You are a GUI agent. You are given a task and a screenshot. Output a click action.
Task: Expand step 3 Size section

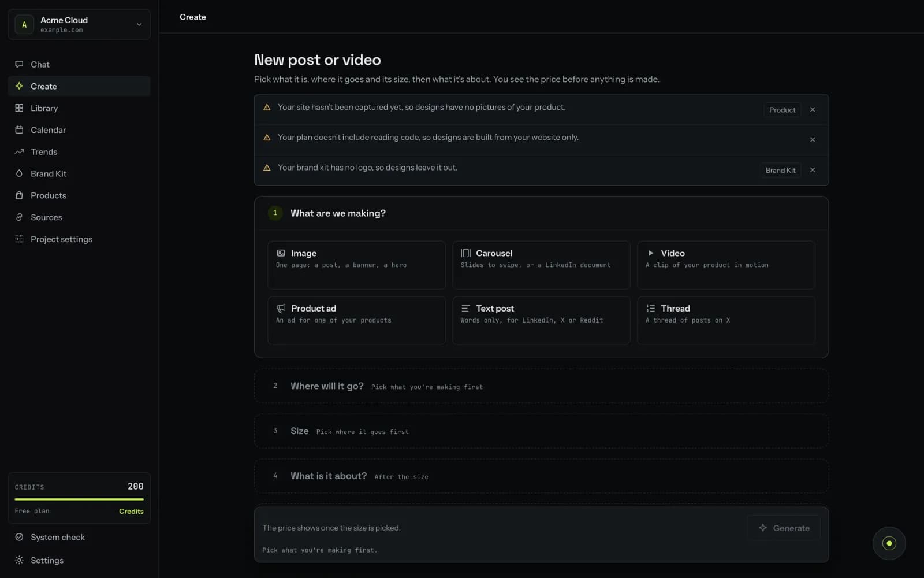(541, 431)
